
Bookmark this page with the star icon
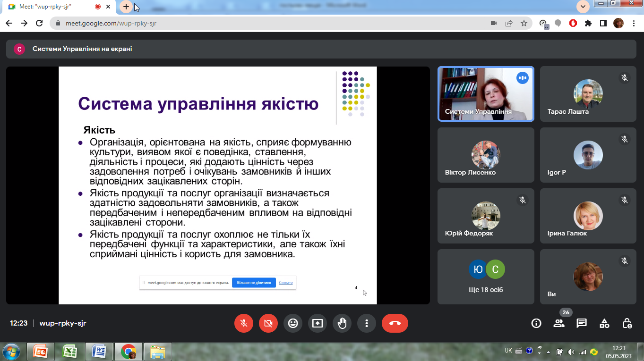524,23
